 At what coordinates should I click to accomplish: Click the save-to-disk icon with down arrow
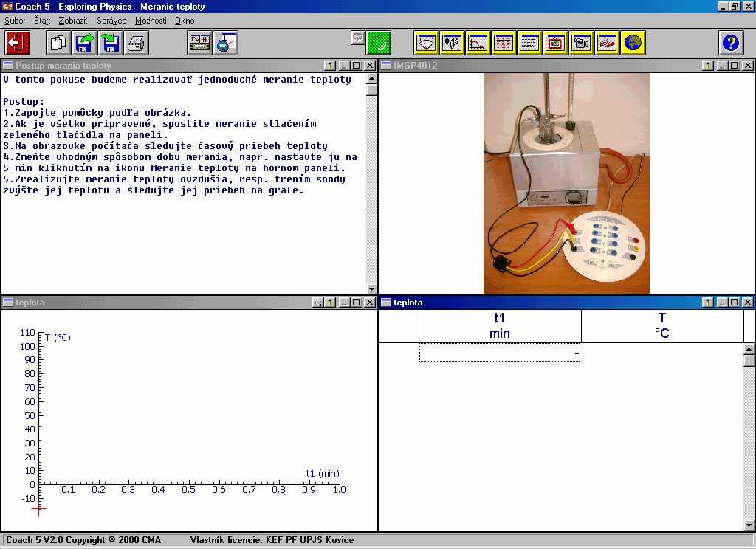(x=111, y=43)
